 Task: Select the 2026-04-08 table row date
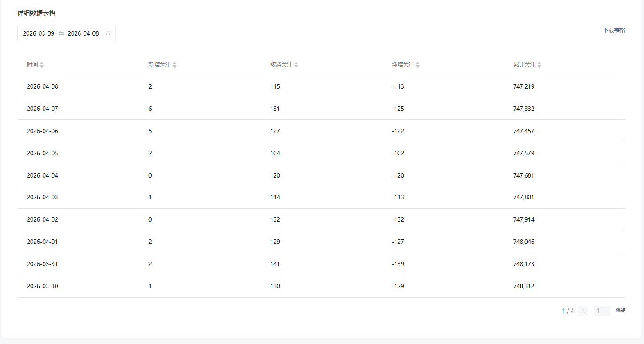point(42,86)
